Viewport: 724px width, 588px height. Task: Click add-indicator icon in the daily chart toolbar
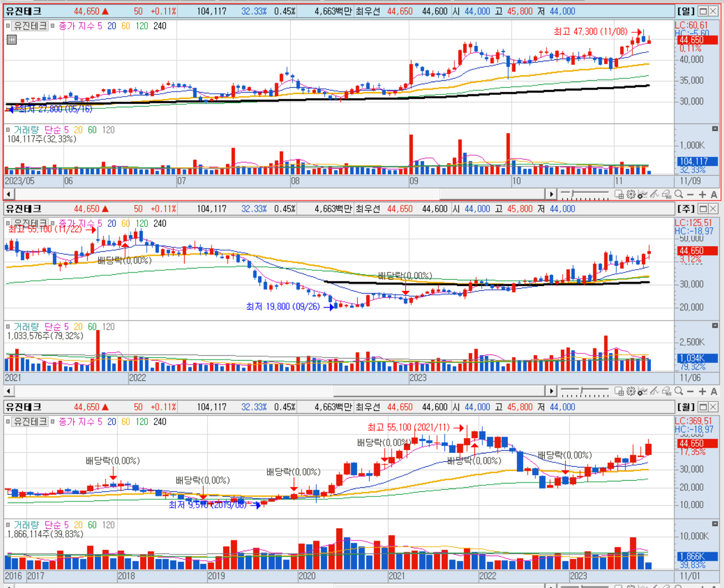click(643, 194)
